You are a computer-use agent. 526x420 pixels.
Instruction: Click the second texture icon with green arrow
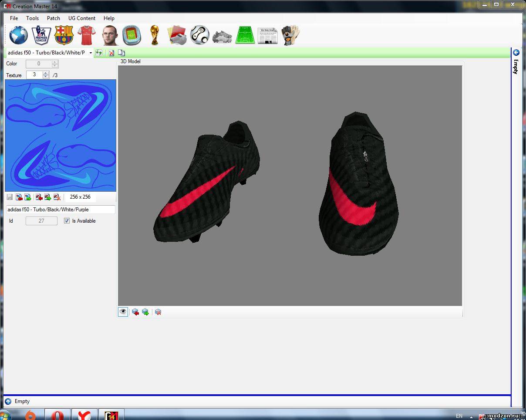coord(48,197)
